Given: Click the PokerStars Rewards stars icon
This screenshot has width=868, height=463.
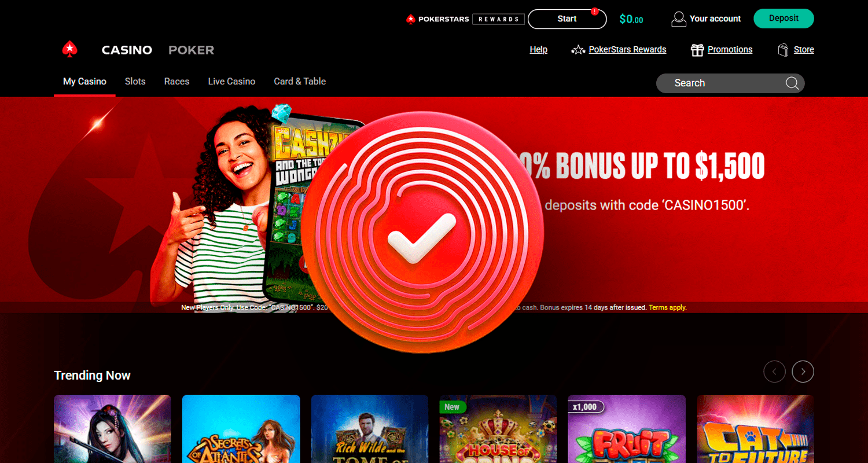Looking at the screenshot, I should [578, 50].
